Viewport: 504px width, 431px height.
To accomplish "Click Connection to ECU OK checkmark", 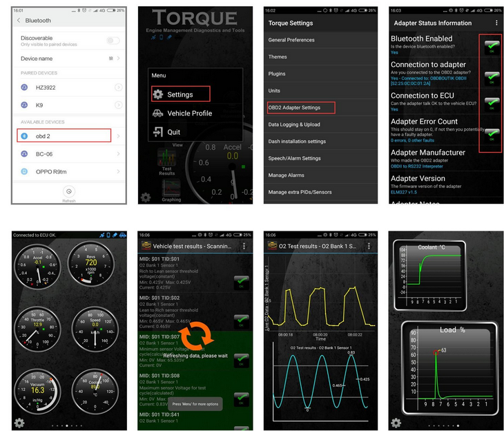I will (492, 104).
